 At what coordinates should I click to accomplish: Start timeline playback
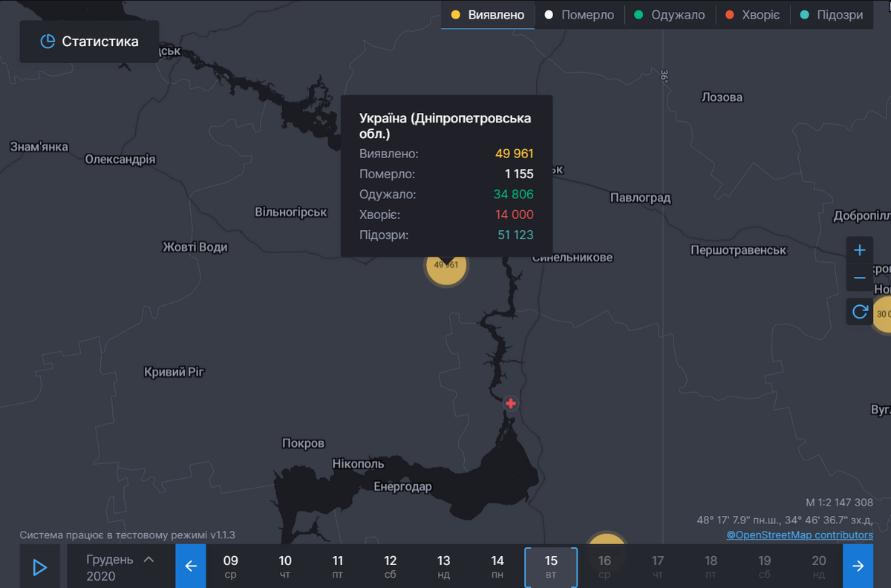coord(40,567)
